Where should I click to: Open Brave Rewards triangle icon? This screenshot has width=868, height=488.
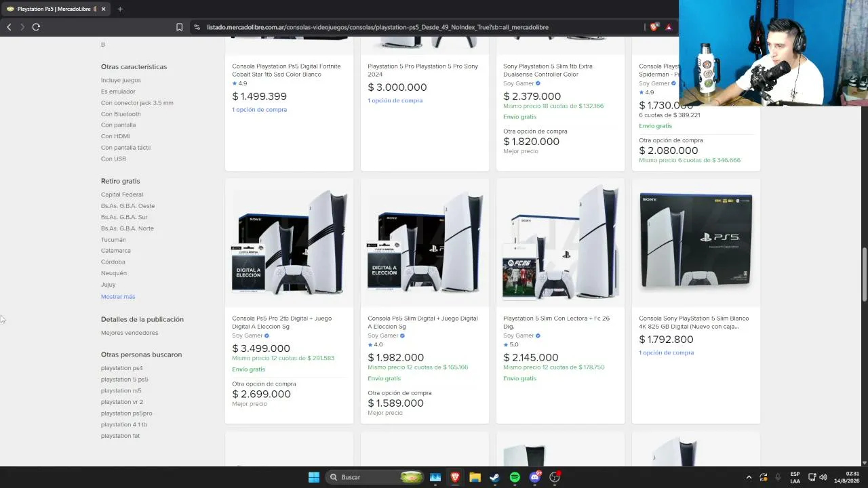point(669,27)
